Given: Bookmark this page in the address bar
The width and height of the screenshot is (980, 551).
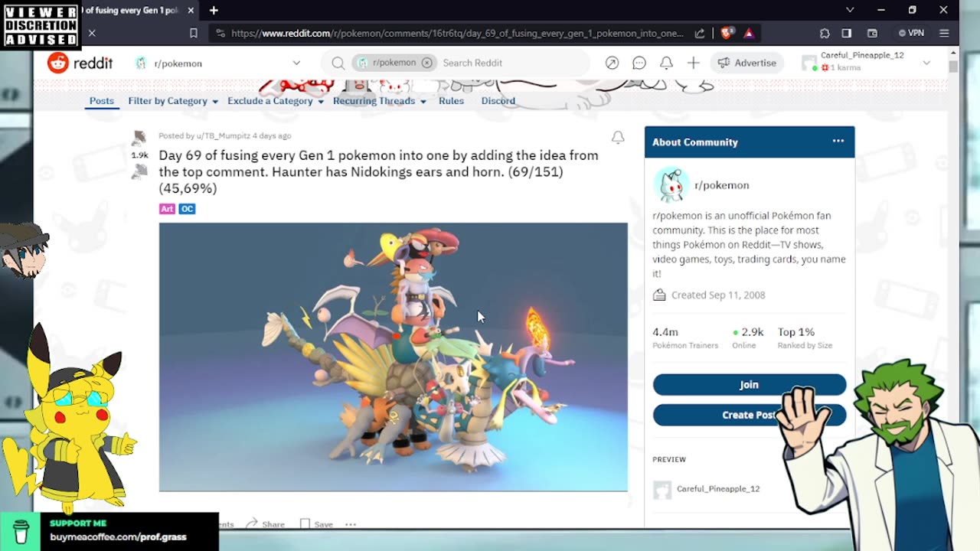Looking at the screenshot, I should [x=193, y=33].
